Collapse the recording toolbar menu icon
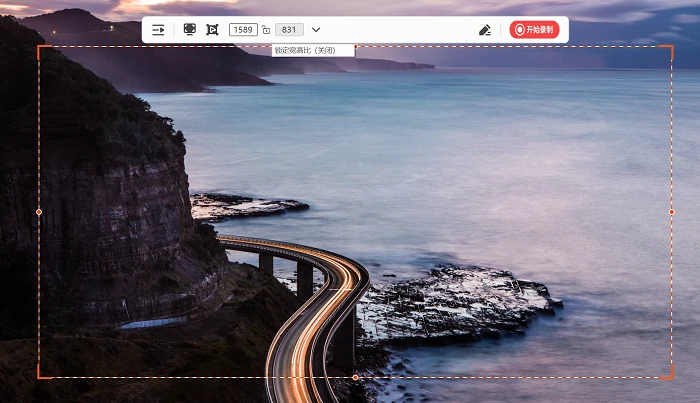The height and width of the screenshot is (403, 700). [158, 30]
